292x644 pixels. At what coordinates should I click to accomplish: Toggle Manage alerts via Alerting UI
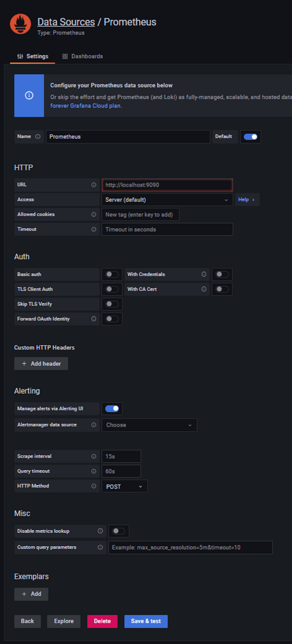tap(112, 409)
